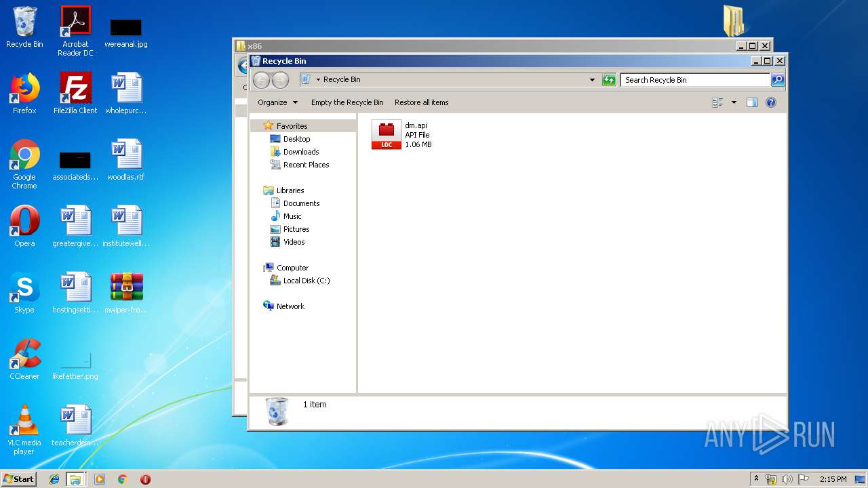Click the Forward navigation arrow
The image size is (868, 488).
click(280, 80)
